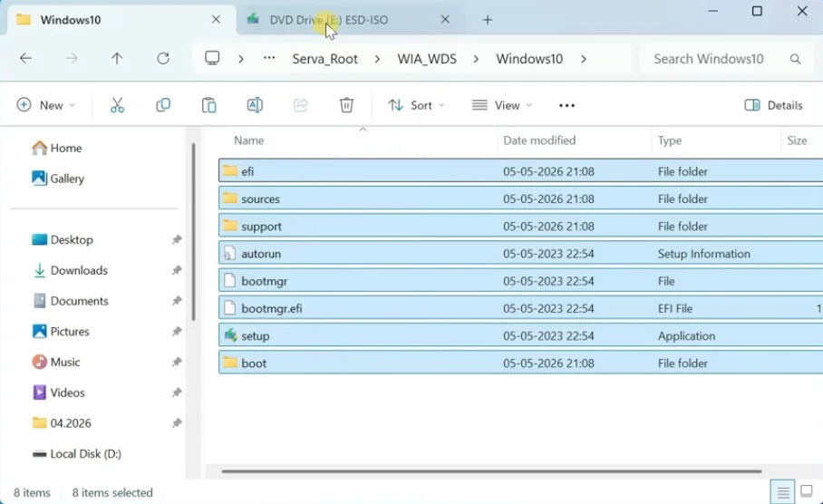Click the setup application icon
This screenshot has width=823, height=504.
tap(230, 335)
